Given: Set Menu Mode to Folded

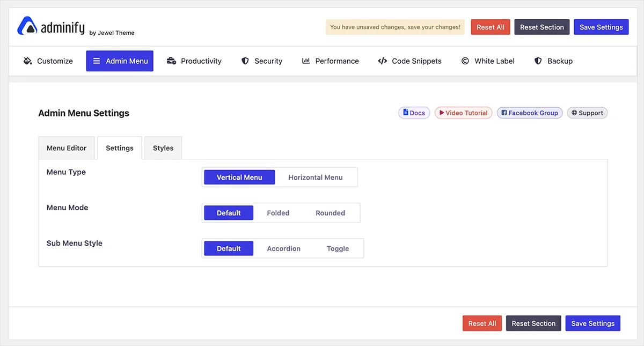Looking at the screenshot, I should coord(278,213).
